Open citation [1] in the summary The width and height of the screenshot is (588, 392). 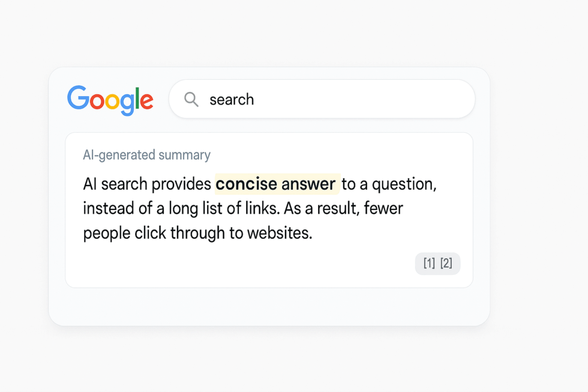click(x=429, y=264)
